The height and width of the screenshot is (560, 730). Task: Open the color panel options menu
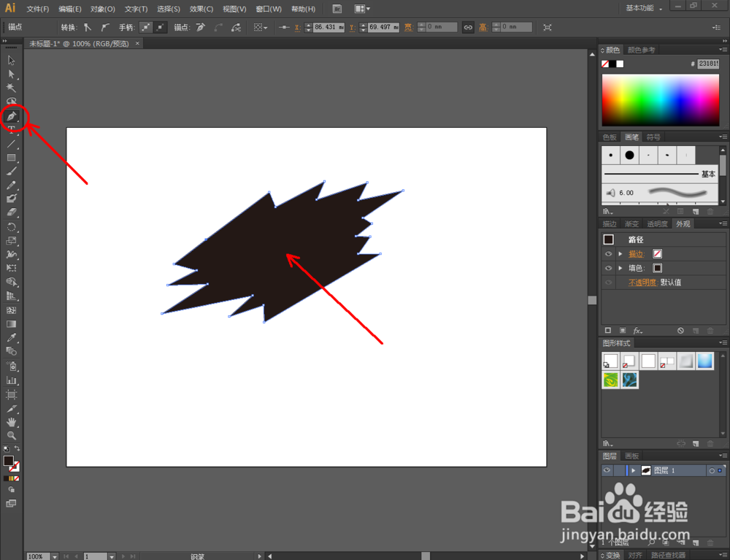click(x=723, y=50)
